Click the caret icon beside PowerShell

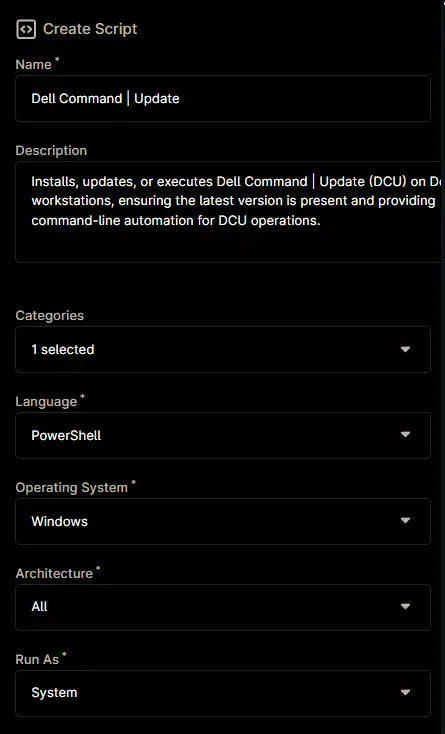[x=405, y=435]
